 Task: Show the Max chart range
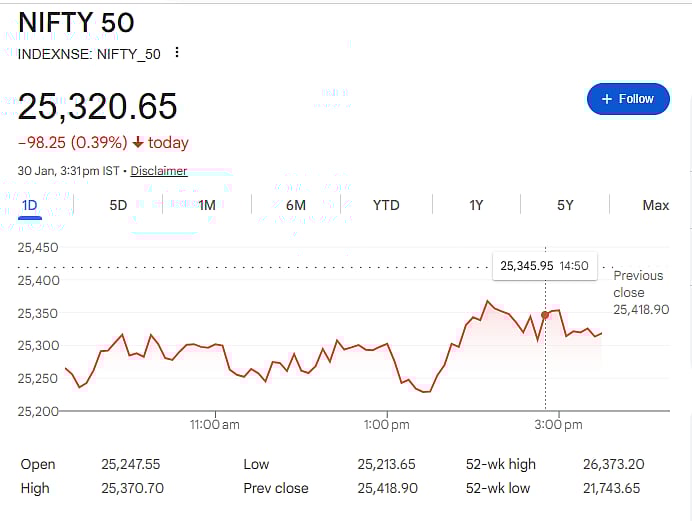click(x=656, y=205)
